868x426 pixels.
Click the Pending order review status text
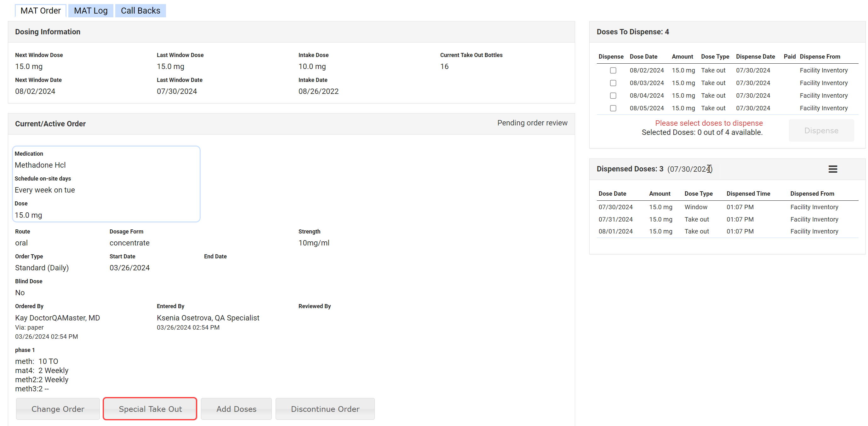[532, 123]
